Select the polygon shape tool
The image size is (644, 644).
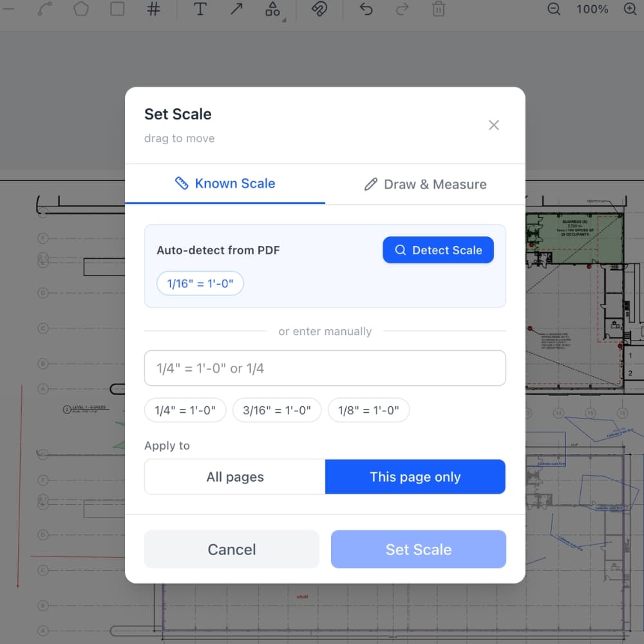[81, 10]
